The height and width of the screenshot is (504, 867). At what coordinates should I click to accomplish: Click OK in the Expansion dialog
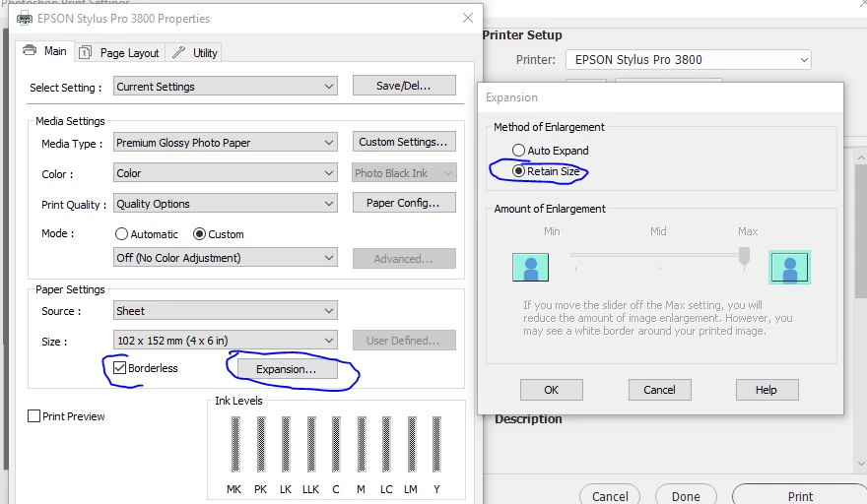(x=552, y=390)
